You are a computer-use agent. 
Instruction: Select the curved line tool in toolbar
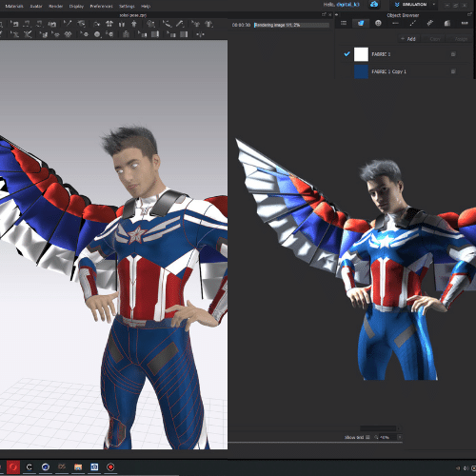click(x=167, y=24)
